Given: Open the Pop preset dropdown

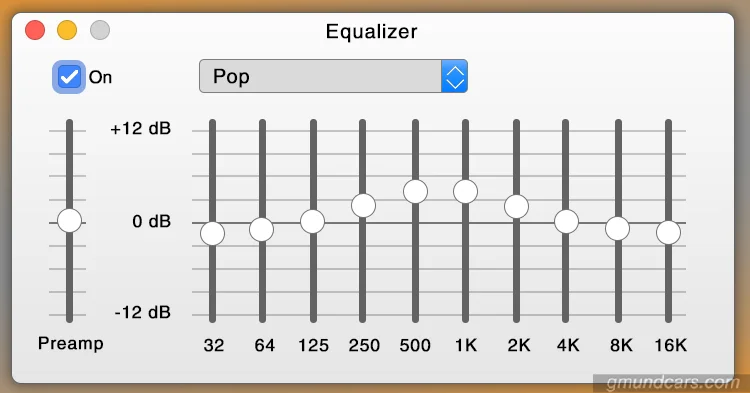Looking at the screenshot, I should click(333, 76).
